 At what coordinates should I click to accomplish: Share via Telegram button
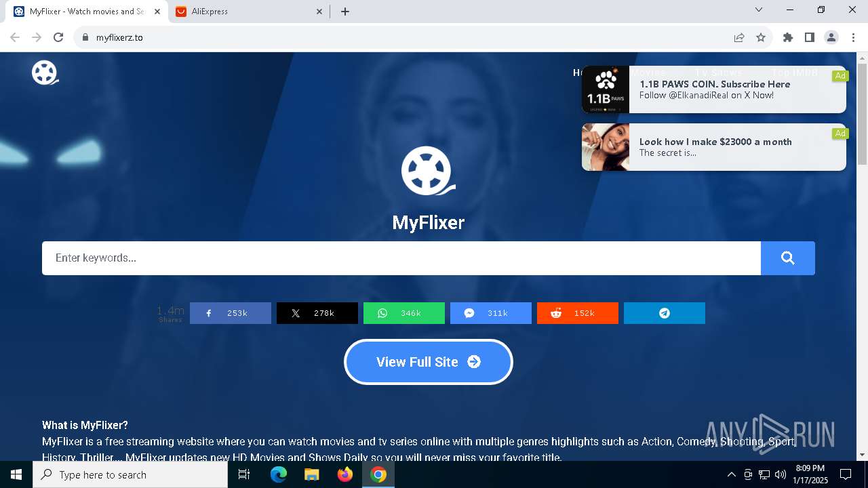[665, 313]
